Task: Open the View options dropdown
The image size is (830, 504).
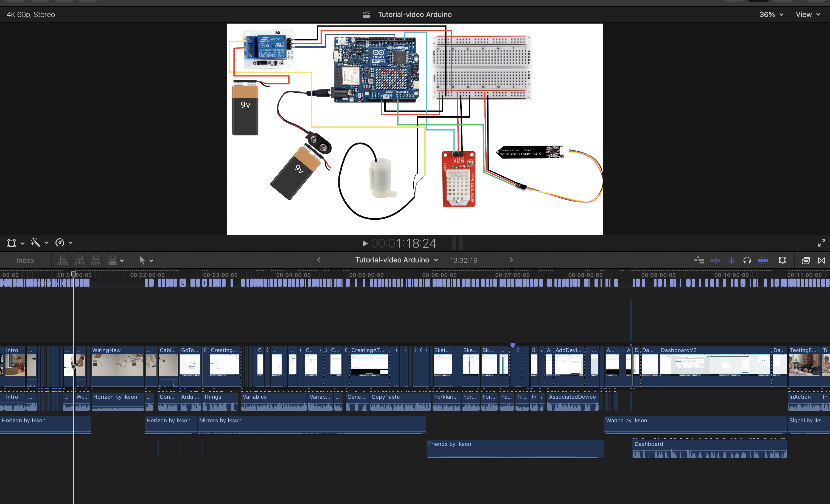Action: point(807,15)
